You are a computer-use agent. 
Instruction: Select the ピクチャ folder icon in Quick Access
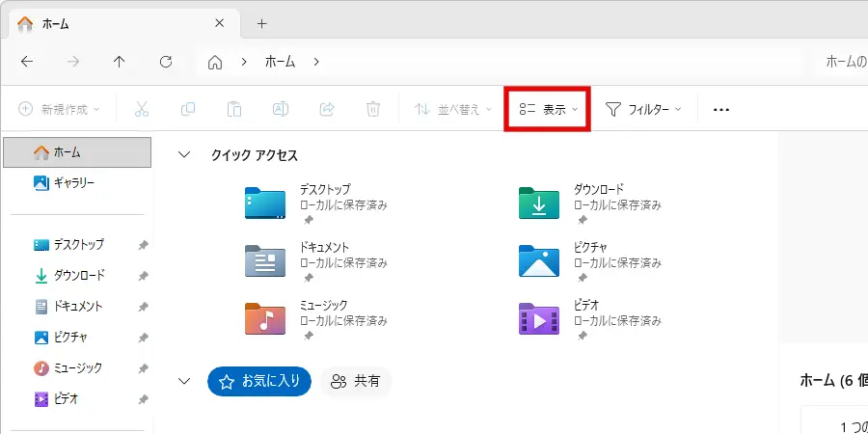538,260
